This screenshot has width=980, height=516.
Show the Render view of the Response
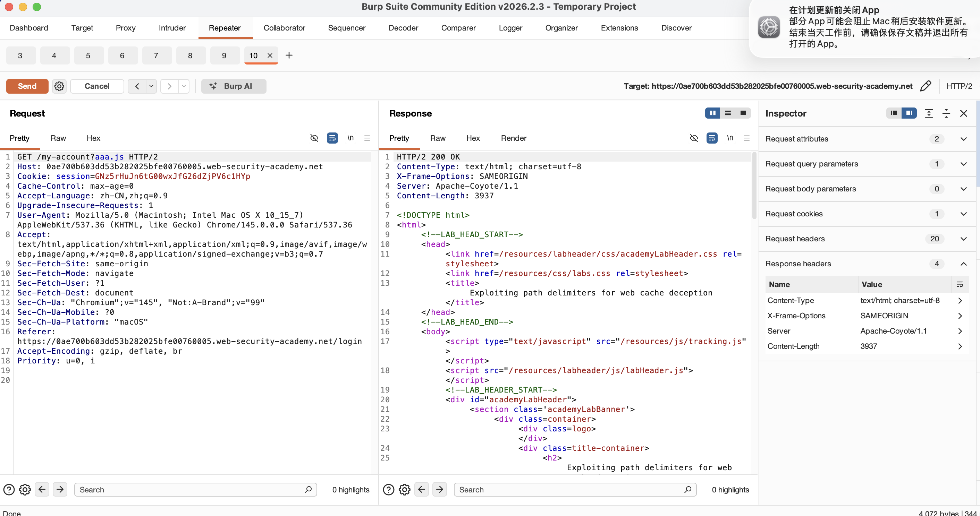(x=514, y=138)
